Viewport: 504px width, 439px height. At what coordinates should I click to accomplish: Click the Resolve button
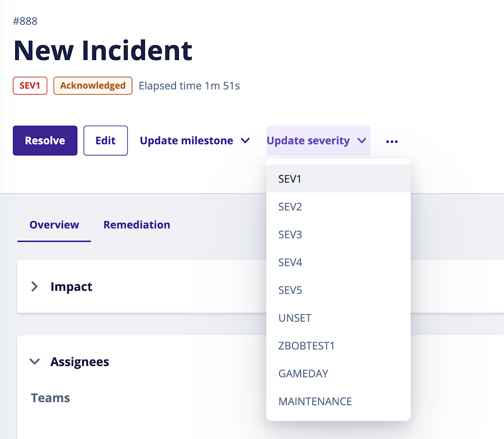(x=45, y=141)
